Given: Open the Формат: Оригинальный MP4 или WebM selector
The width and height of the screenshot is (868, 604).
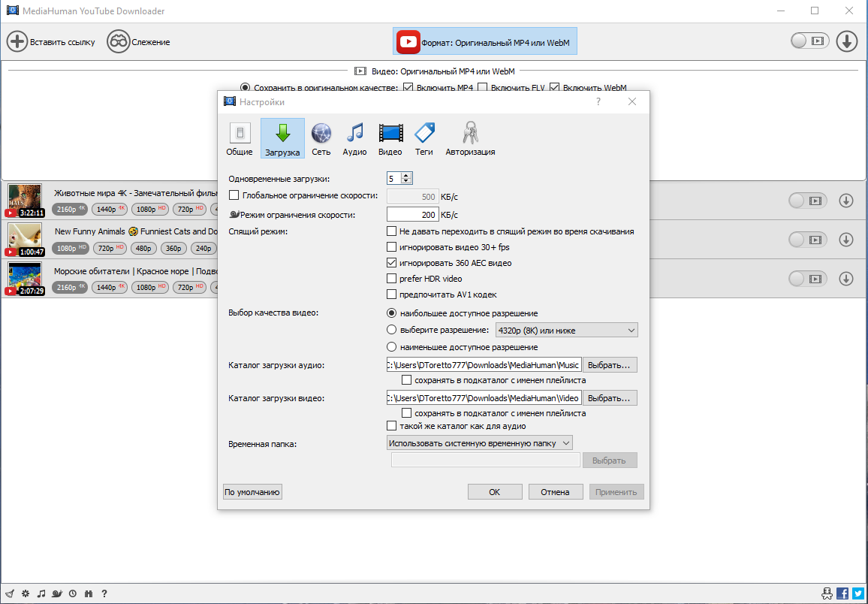Looking at the screenshot, I should click(x=485, y=41).
